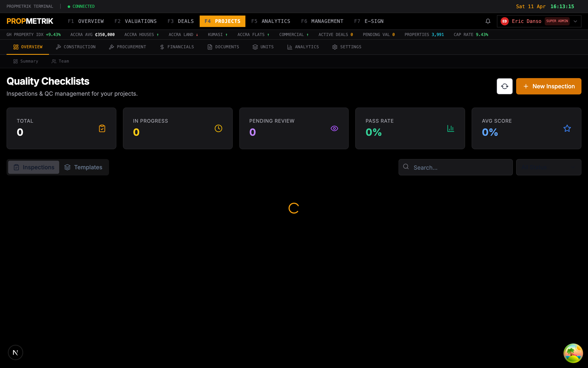Click the ED user avatar circle

coord(504,21)
